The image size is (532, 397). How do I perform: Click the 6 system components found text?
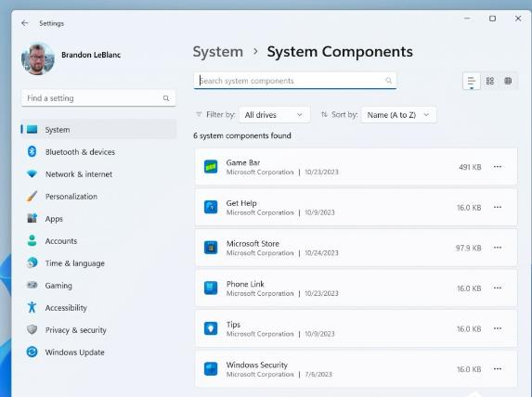tap(242, 135)
